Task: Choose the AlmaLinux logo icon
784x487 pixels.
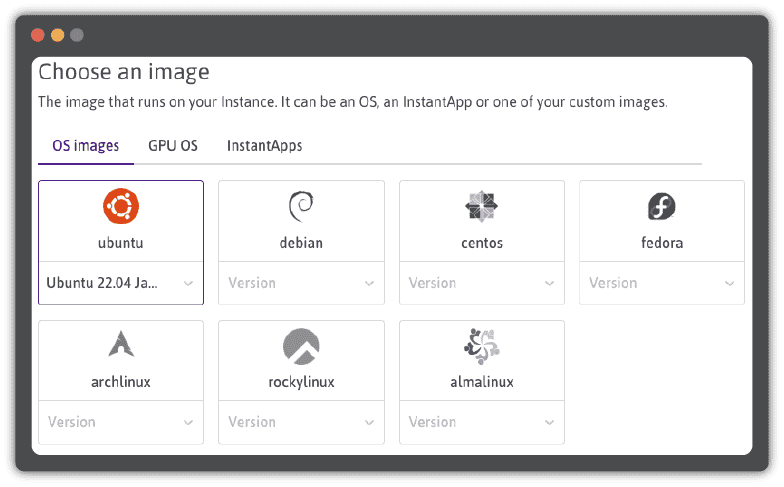Action: pyautogui.click(x=482, y=346)
